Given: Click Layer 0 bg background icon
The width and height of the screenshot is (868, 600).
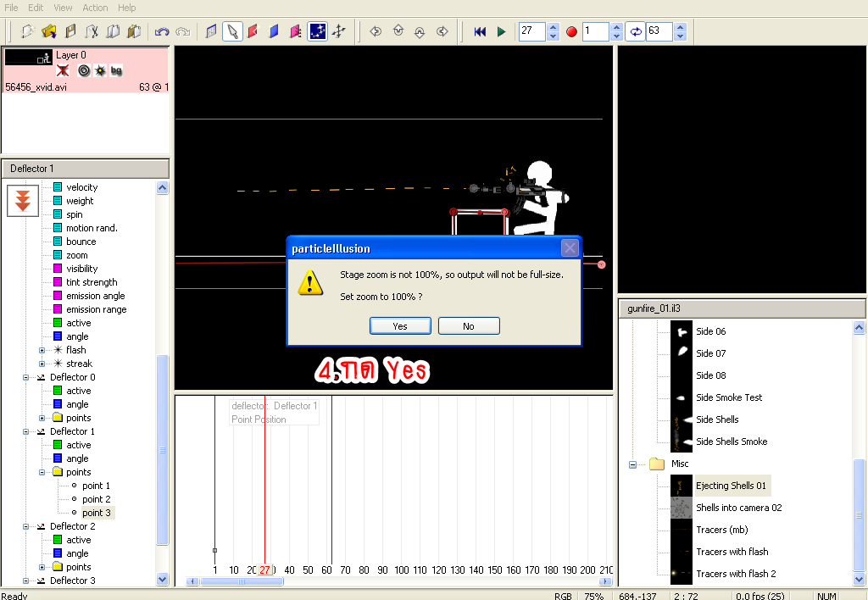Looking at the screenshot, I should click(115, 70).
